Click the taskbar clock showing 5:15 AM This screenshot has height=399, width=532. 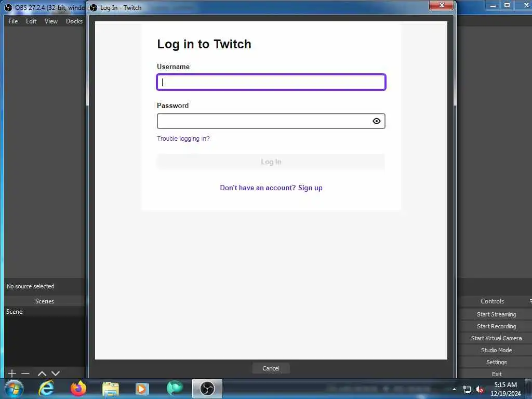coord(506,389)
